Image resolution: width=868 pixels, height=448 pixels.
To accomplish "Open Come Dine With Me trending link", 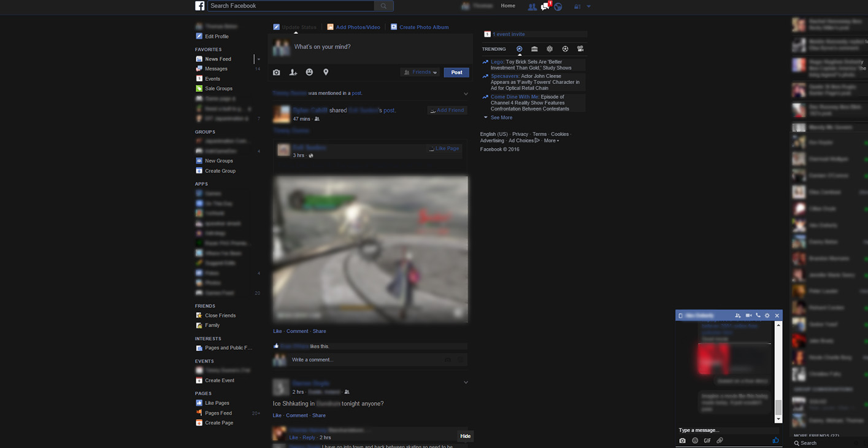I will click(x=514, y=97).
